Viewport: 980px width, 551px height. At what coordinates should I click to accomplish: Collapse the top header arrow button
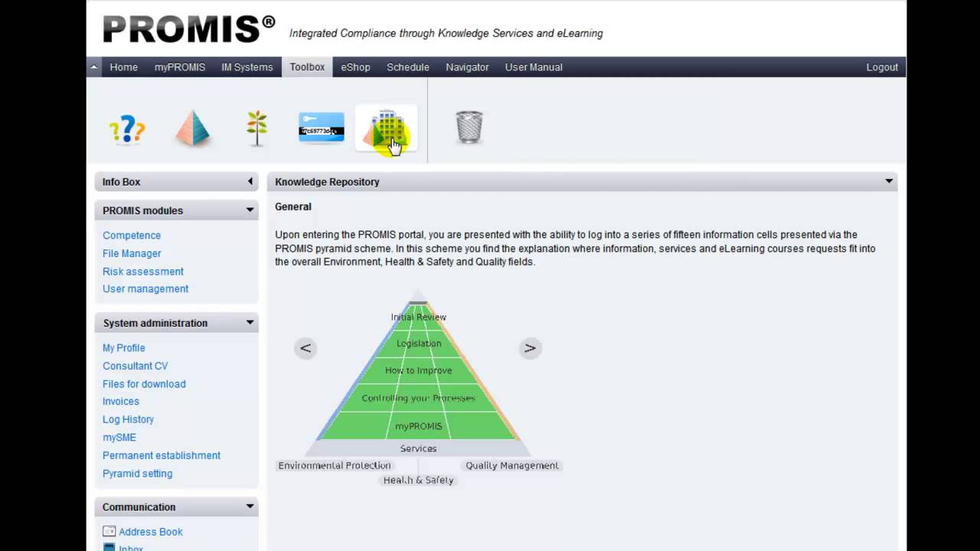tap(93, 67)
